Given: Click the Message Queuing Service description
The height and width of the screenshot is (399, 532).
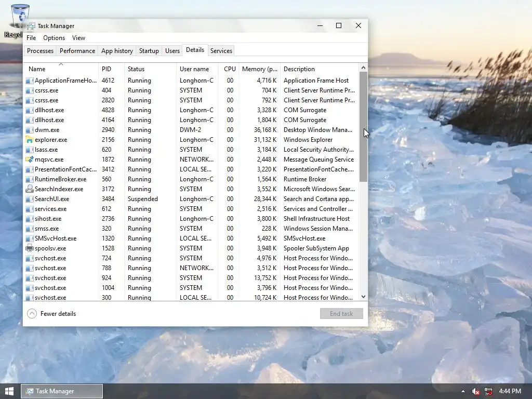Looking at the screenshot, I should [x=318, y=159].
